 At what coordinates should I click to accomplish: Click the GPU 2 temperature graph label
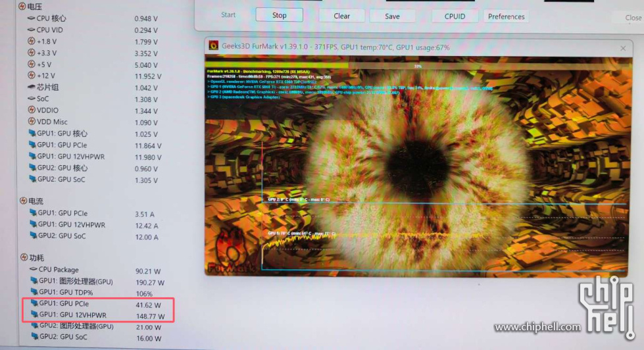click(x=299, y=199)
